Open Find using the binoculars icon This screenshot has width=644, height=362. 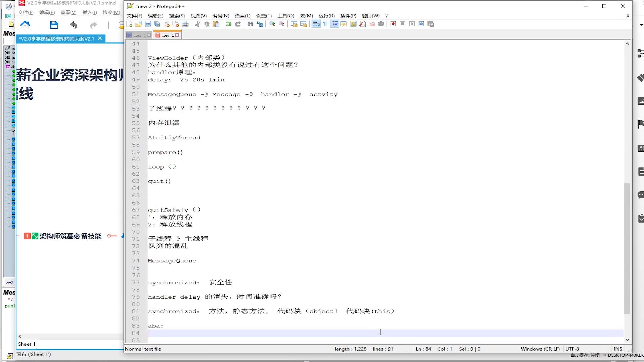[x=250, y=24]
